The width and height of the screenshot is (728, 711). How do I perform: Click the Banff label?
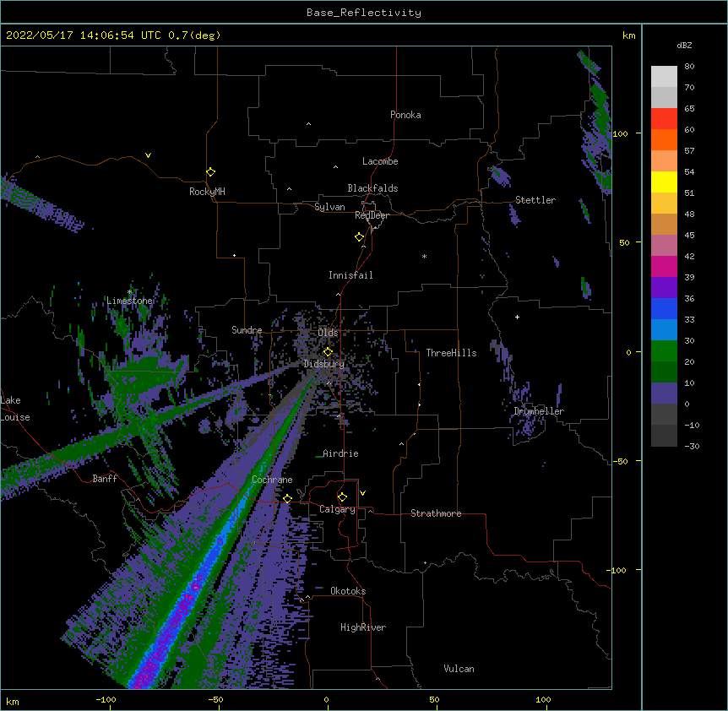(x=105, y=479)
